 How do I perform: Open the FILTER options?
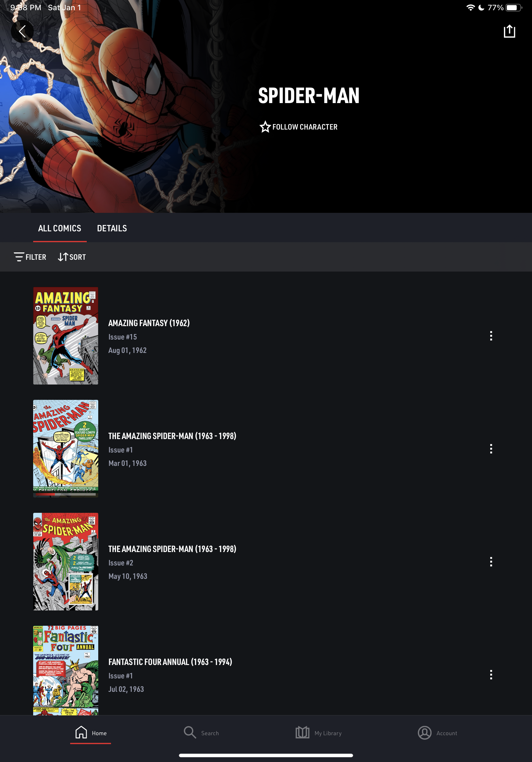coord(30,257)
